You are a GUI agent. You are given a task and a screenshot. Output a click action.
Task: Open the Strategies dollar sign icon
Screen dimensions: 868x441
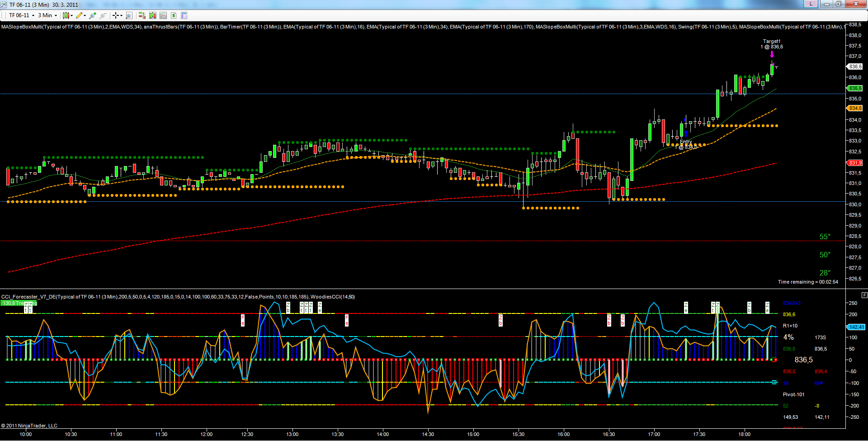pos(174,15)
